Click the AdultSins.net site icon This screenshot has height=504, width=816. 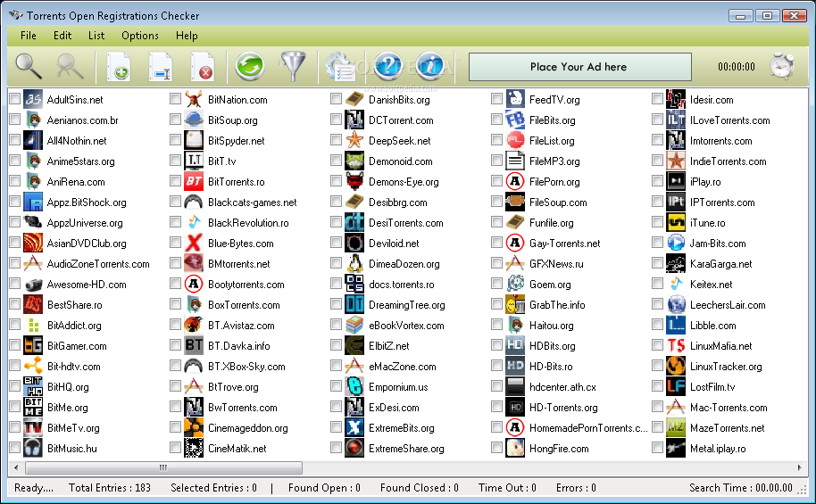pyautogui.click(x=33, y=99)
